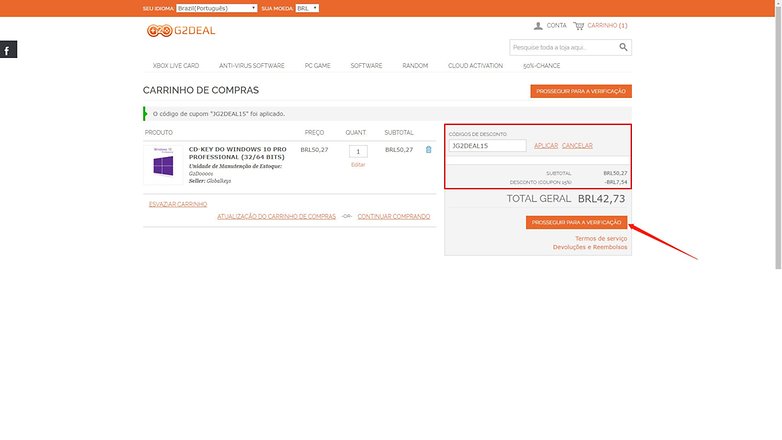Open the Software menu
The image size is (782, 440).
pyautogui.click(x=366, y=66)
